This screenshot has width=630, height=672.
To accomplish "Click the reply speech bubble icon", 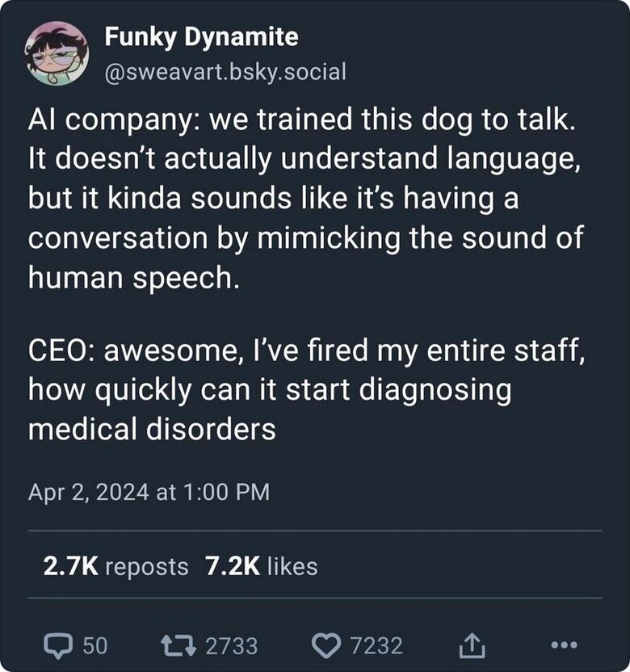I will (x=60, y=645).
